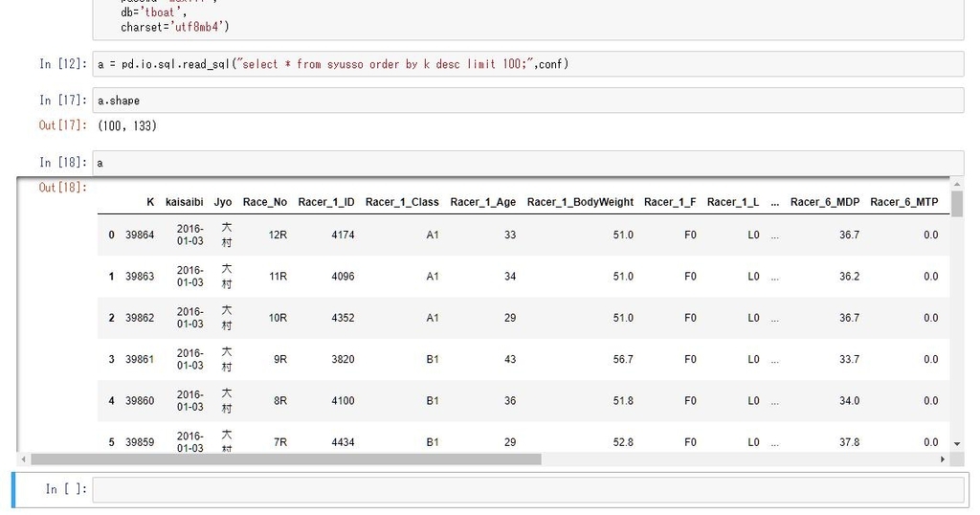980x515 pixels.
Task: Click the database config cell with charset utf8mb4
Action: click(528, 19)
